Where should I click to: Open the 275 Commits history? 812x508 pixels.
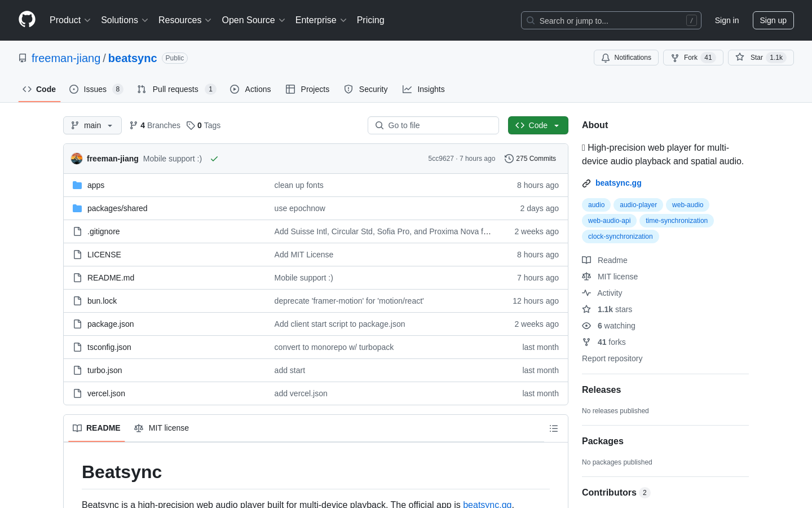click(x=530, y=159)
